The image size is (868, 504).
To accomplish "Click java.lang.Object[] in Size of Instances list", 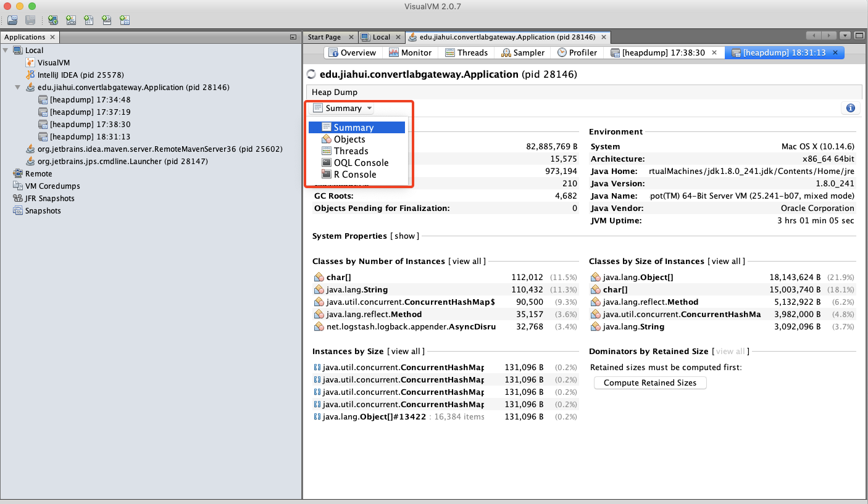I will click(638, 278).
